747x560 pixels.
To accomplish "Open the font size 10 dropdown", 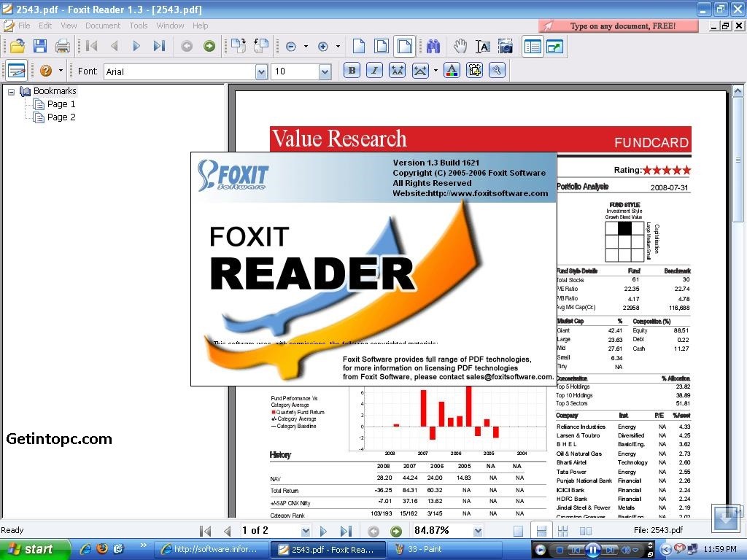I will pos(325,71).
